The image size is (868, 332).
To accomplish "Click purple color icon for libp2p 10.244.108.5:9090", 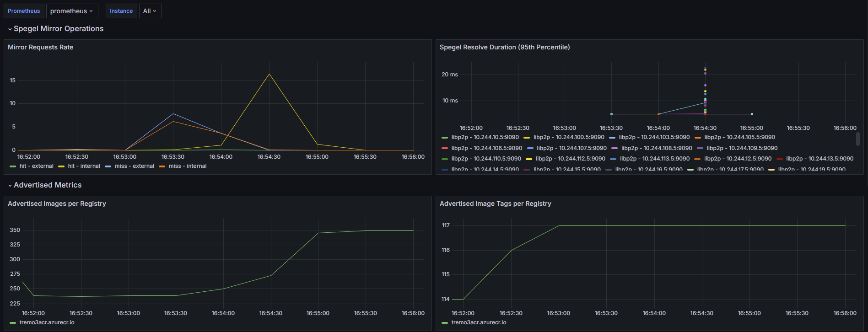I will 615,148.
